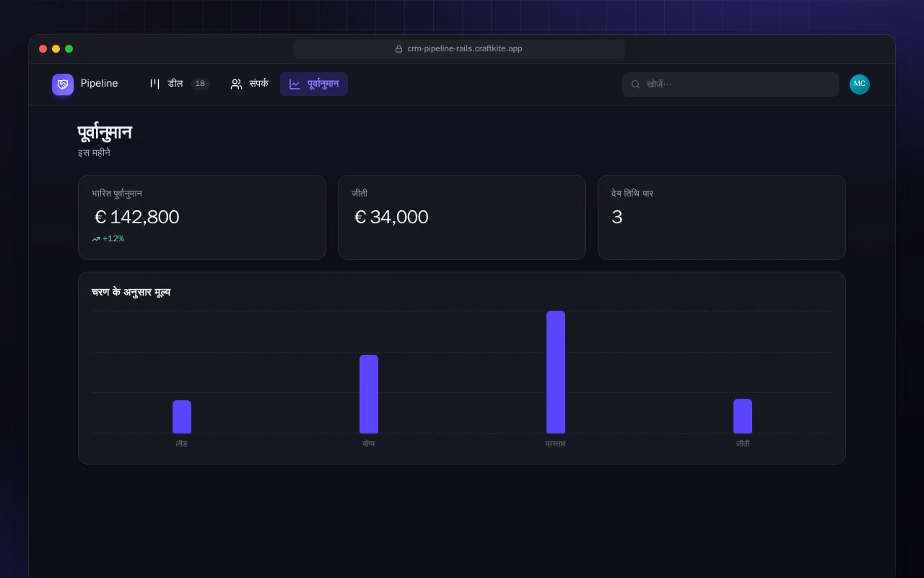Click the जीती label in the won card
The height and width of the screenshot is (578, 924).
[359, 194]
